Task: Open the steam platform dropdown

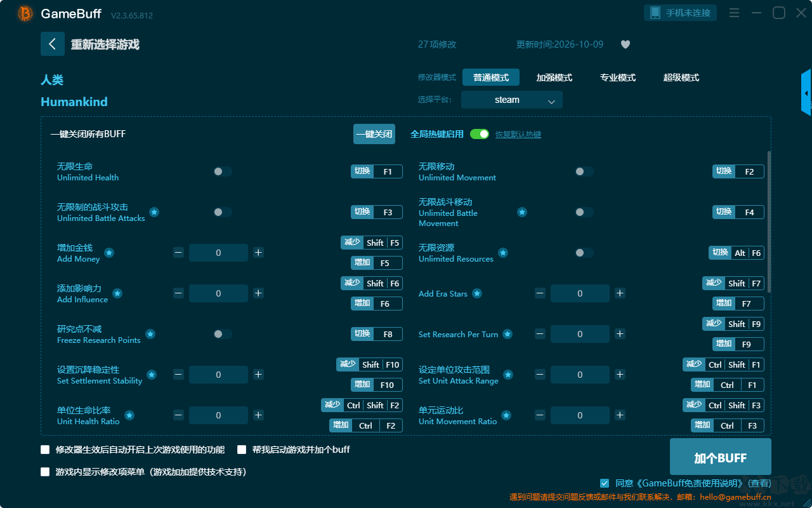Action: click(512, 100)
